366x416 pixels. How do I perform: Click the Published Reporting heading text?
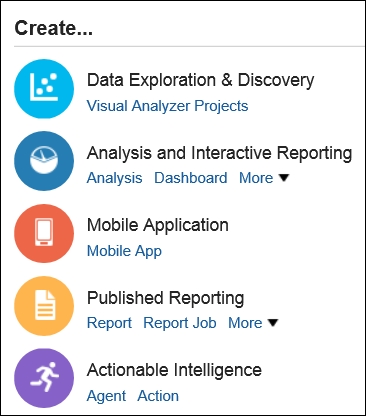pyautogui.click(x=165, y=298)
